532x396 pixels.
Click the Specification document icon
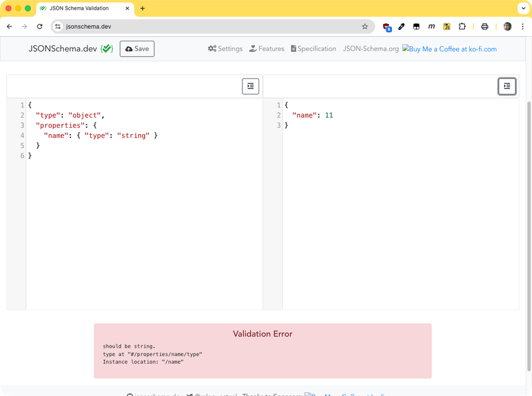point(313,48)
